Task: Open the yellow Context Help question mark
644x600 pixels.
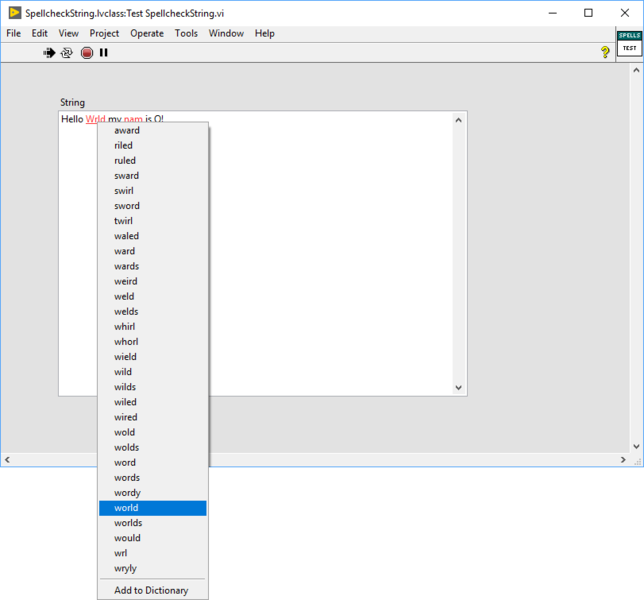Action: 605,52
